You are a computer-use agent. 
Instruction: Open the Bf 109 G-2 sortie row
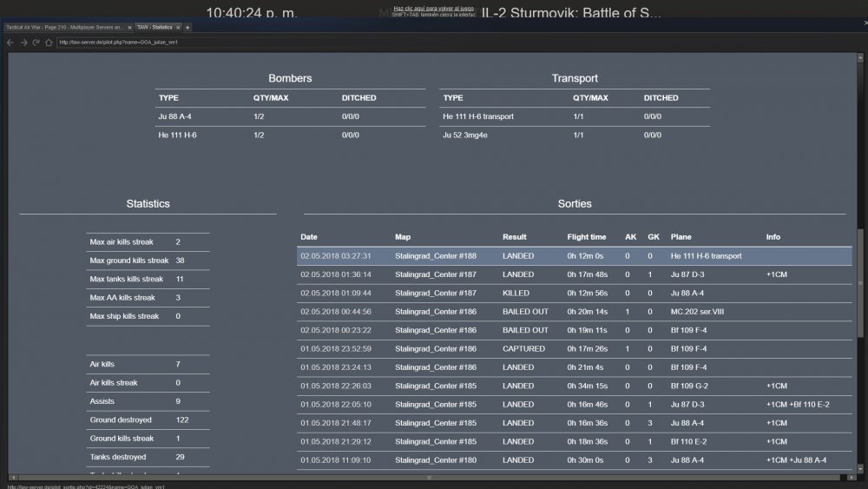coord(573,386)
